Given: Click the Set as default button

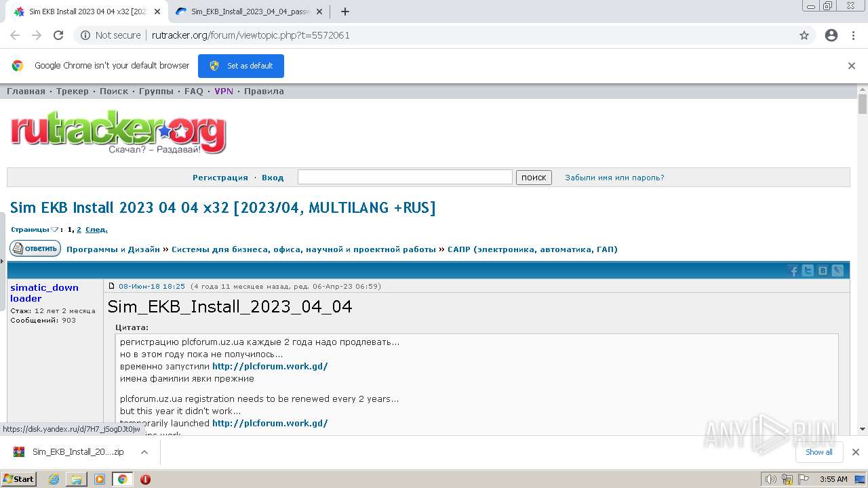Looking at the screenshot, I should (x=241, y=66).
